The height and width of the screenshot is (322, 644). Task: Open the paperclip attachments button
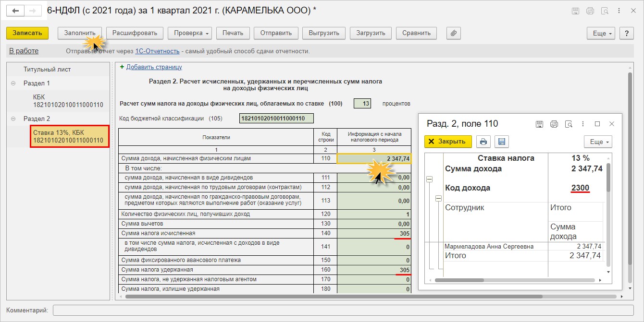[454, 33]
